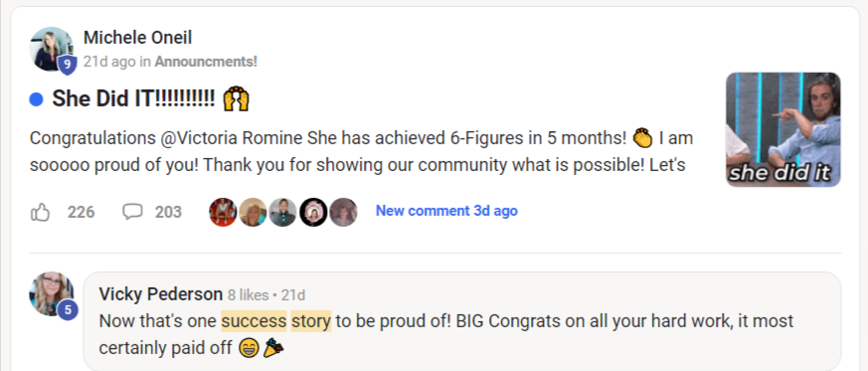Click the 203 comments count
The image size is (868, 371).
[x=168, y=212]
